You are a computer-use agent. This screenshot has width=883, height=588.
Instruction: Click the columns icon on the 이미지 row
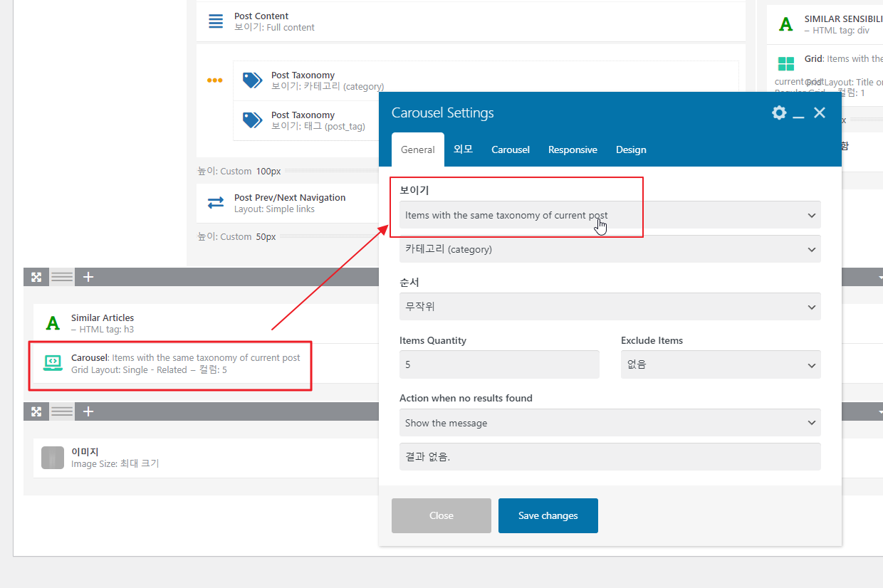pos(62,411)
